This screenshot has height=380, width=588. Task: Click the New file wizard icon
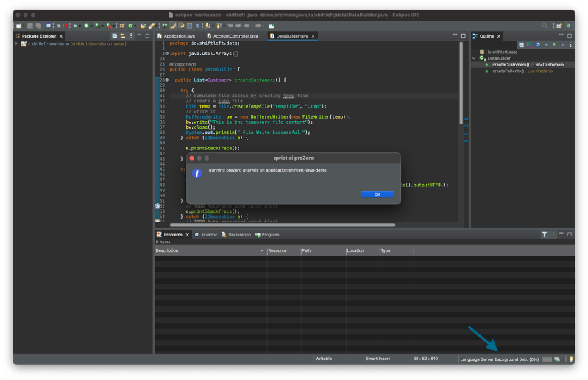click(x=18, y=26)
